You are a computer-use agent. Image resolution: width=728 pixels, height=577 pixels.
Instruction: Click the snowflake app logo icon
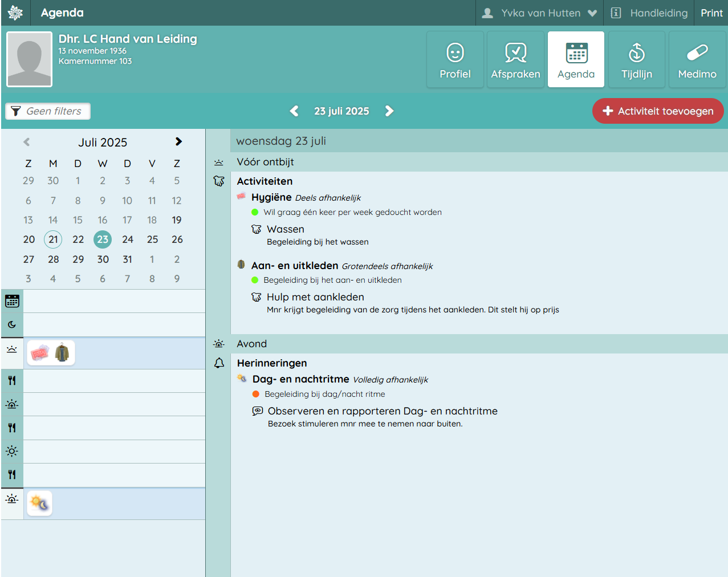(15, 13)
